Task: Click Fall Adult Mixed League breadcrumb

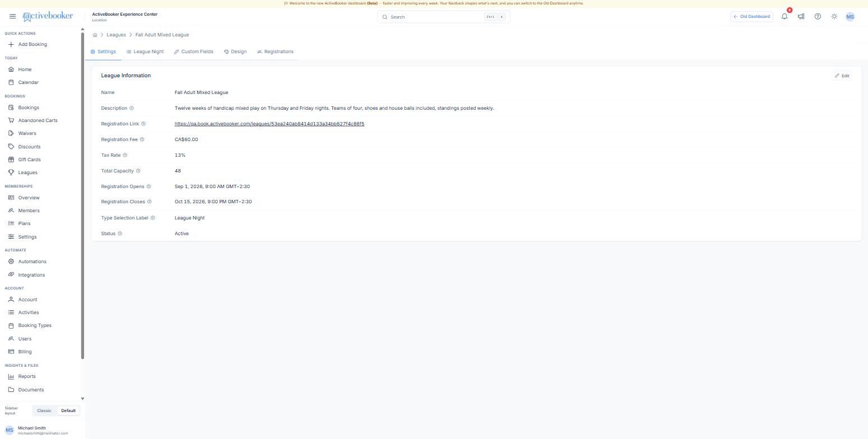Action: tap(162, 35)
